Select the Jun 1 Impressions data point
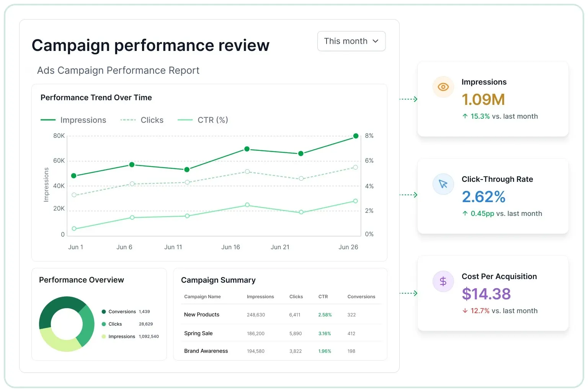Image resolution: width=588 pixels, height=392 pixels. tap(74, 176)
